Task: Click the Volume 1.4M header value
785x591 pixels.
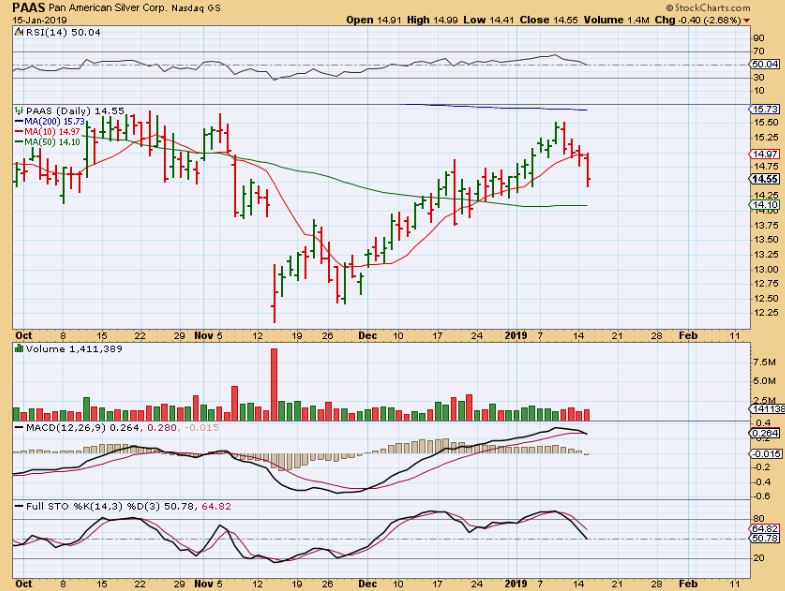Action: (x=616, y=20)
